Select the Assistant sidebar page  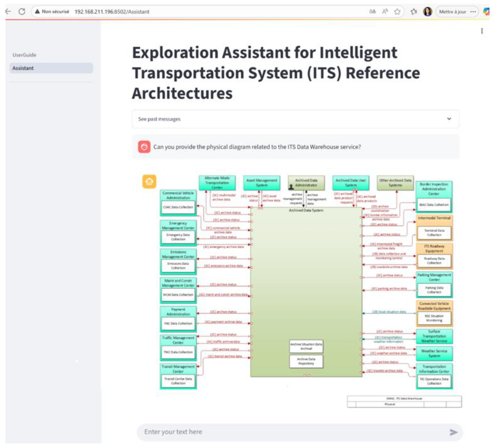pos(23,68)
